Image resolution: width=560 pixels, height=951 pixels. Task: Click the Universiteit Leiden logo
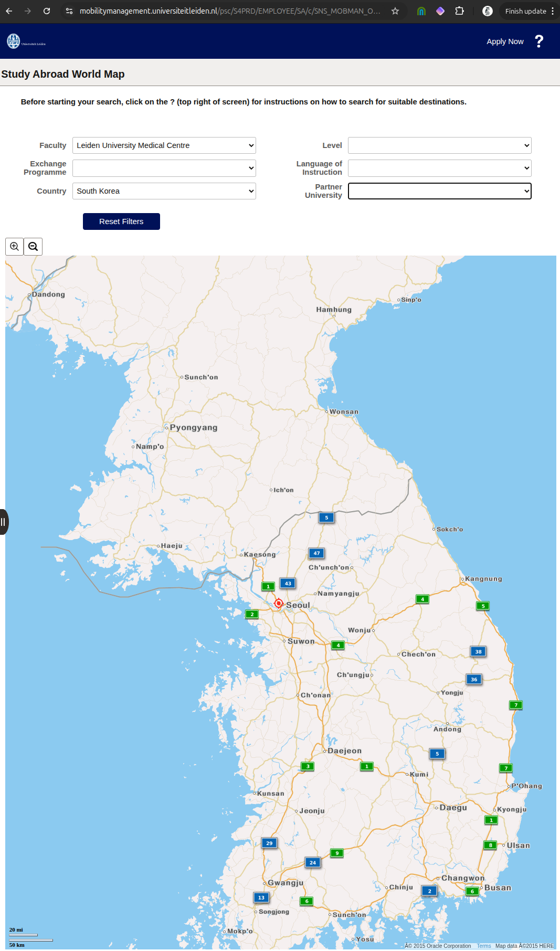tap(26, 41)
